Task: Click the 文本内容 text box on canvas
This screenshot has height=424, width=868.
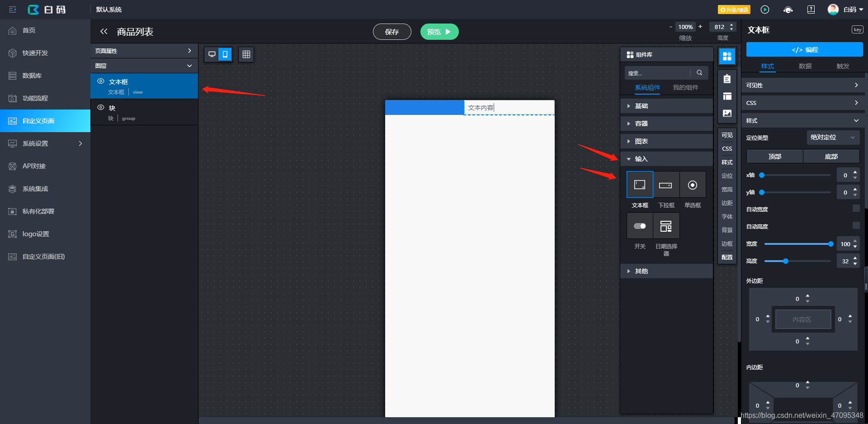Action: (509, 107)
